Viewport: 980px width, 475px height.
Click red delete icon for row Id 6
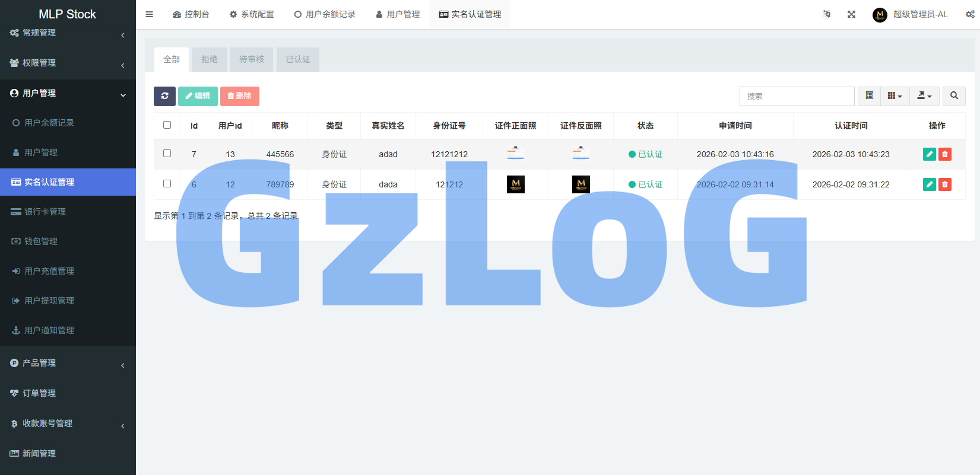pyautogui.click(x=945, y=184)
